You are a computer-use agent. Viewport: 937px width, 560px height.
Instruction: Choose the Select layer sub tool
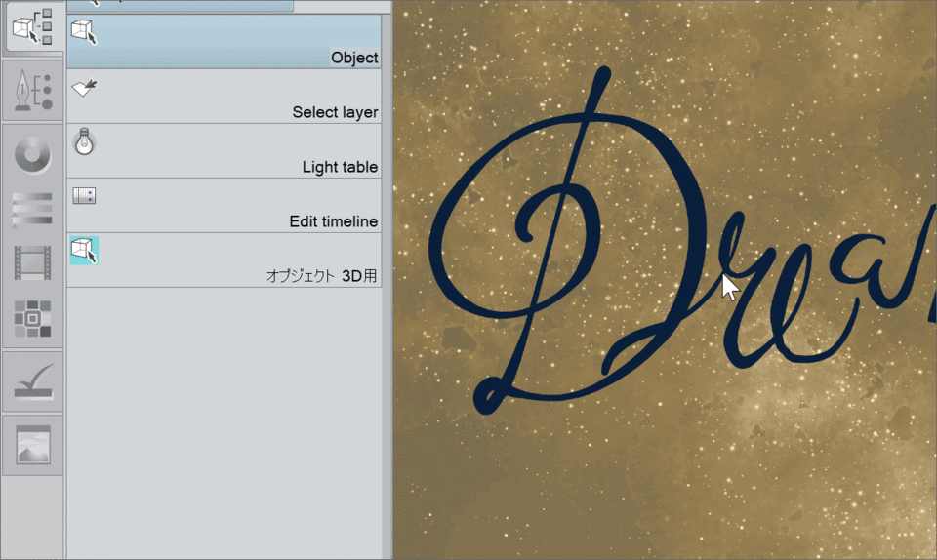click(224, 97)
